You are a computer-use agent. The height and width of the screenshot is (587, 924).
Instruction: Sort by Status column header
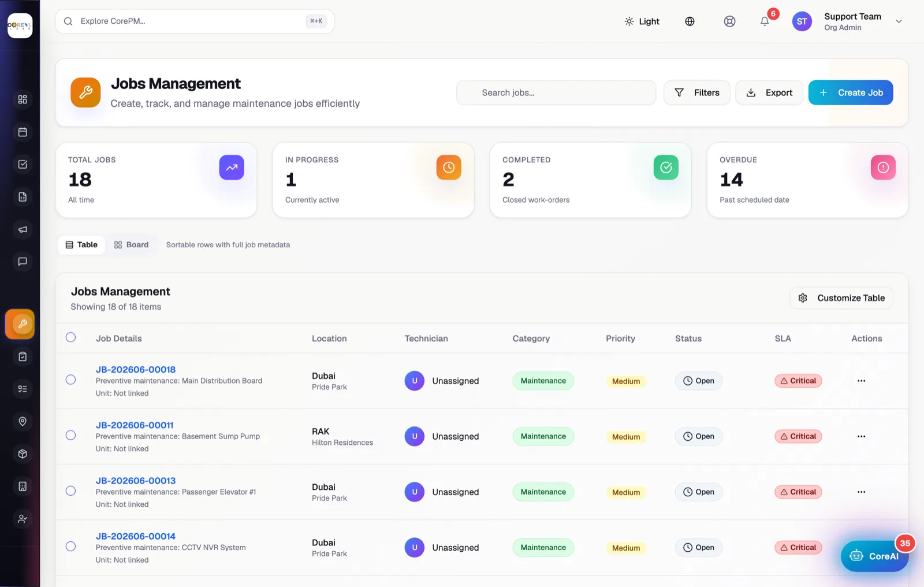[x=688, y=339]
